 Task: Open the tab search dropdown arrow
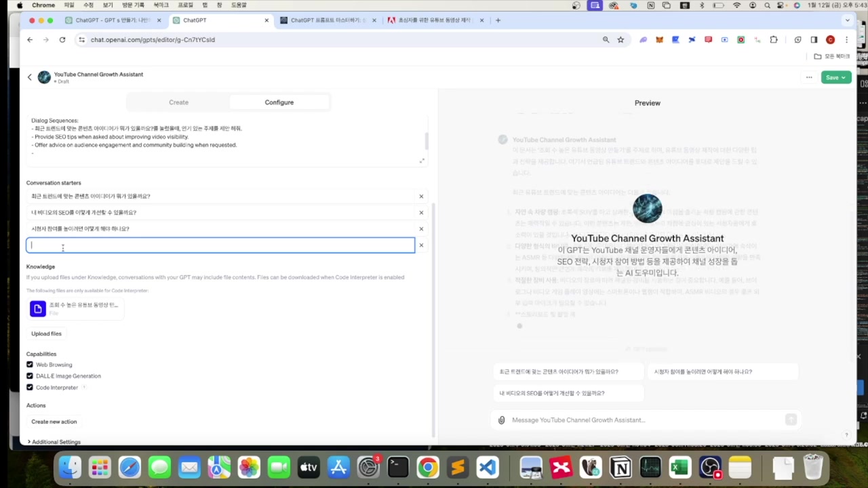point(847,20)
